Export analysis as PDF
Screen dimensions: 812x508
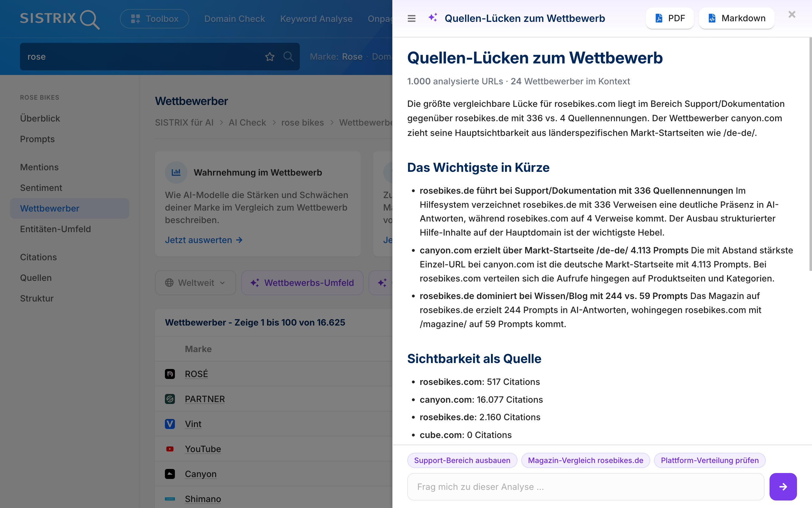pyautogui.click(x=670, y=18)
